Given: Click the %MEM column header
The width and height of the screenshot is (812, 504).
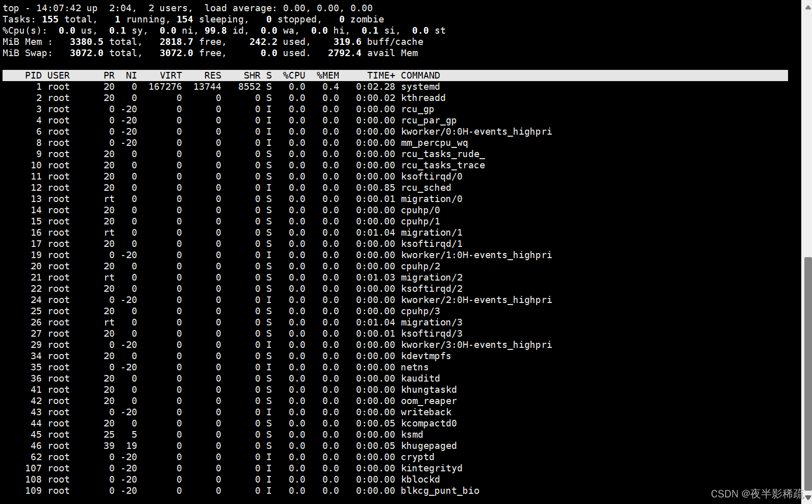Looking at the screenshot, I should tap(328, 75).
